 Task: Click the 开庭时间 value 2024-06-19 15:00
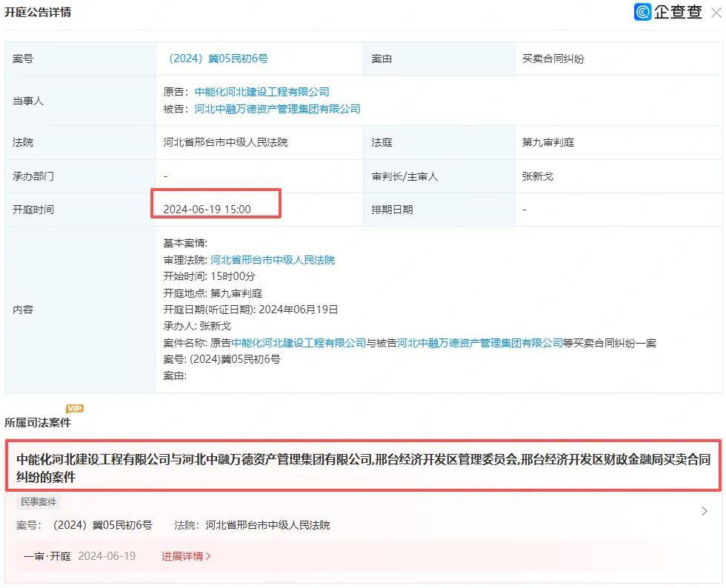coord(207,210)
